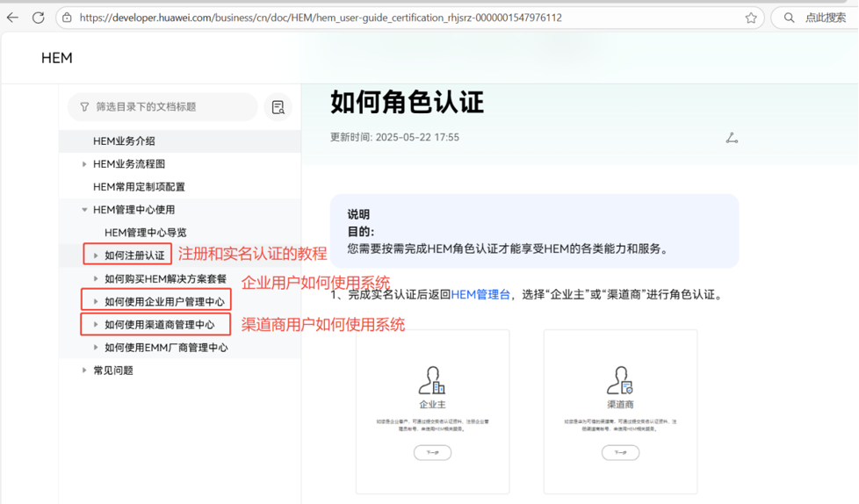Expand the 常见问题 section
Image resolution: width=859 pixels, height=504 pixels.
click(x=84, y=371)
